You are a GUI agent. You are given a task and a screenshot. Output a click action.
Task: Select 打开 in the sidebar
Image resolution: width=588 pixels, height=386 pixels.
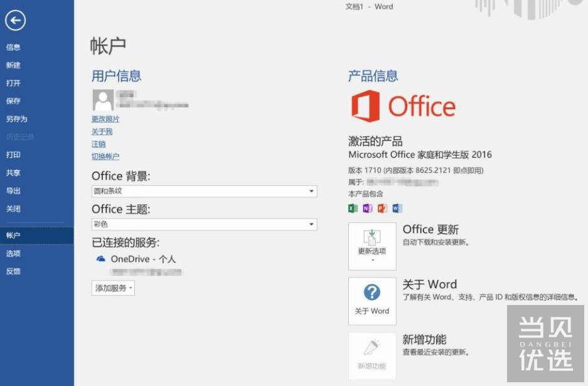(13, 83)
